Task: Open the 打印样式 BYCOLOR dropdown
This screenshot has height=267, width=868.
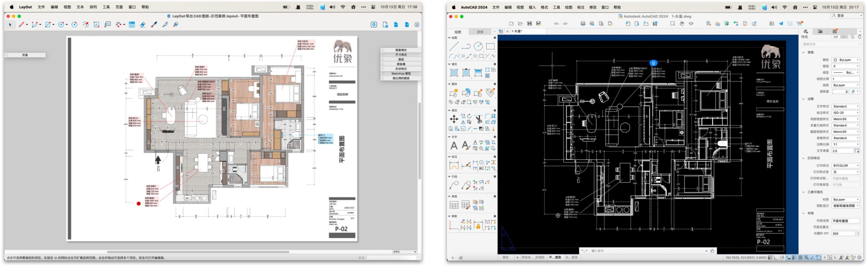Action: [x=846, y=166]
